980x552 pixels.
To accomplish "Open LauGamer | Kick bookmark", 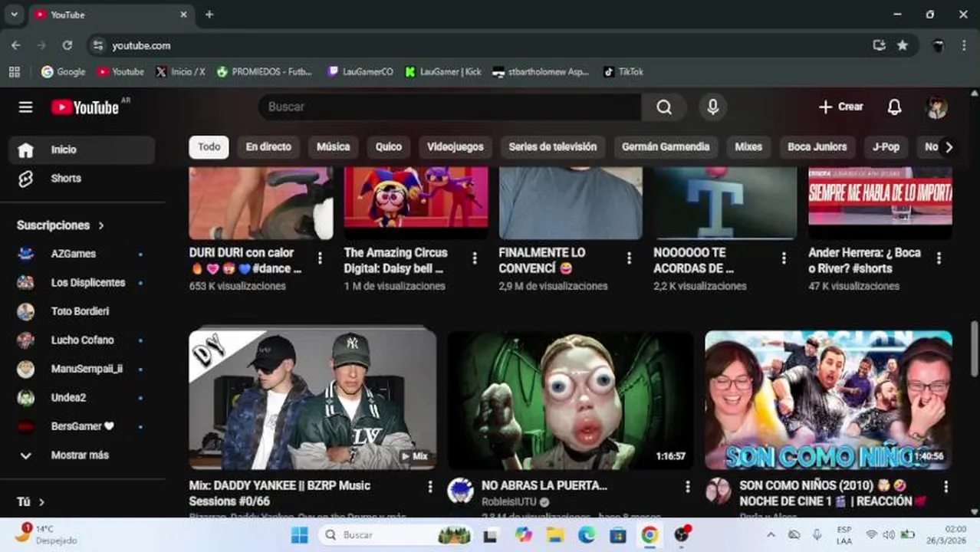I will (x=443, y=72).
